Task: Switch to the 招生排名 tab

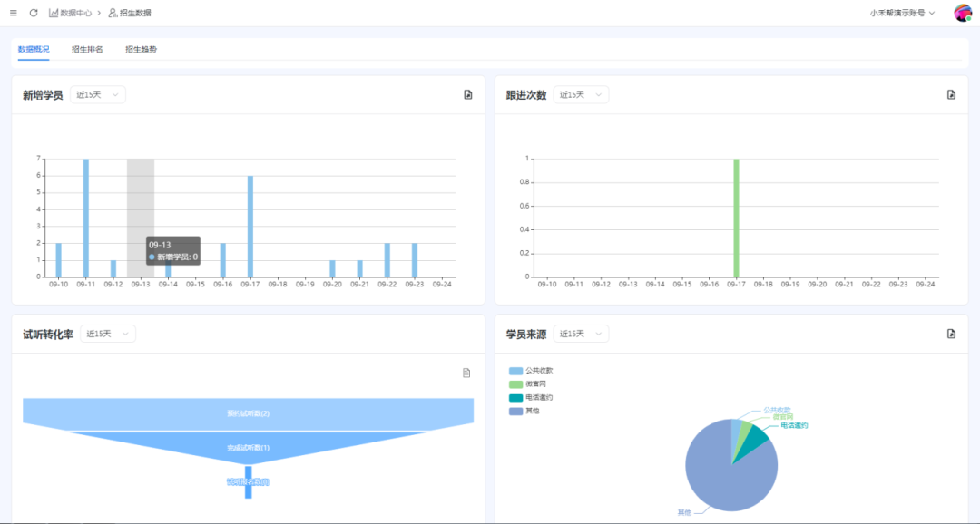Action: 87,49
